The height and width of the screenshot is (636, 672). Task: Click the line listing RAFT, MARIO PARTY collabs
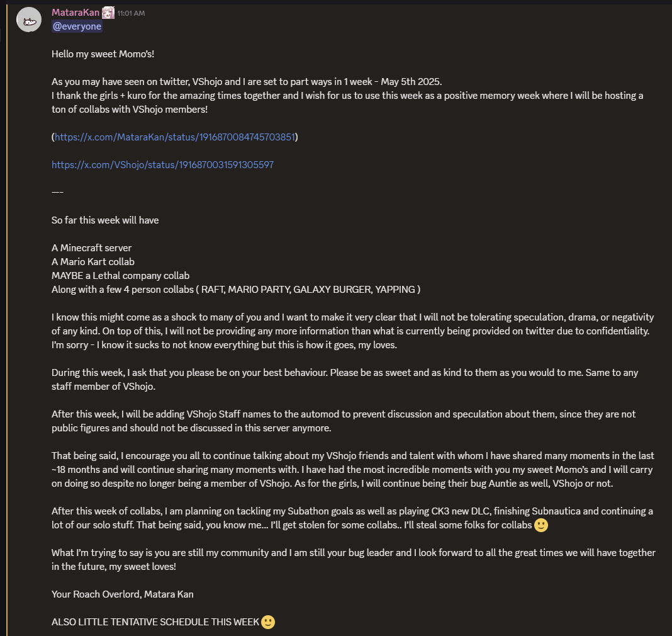tap(236, 290)
